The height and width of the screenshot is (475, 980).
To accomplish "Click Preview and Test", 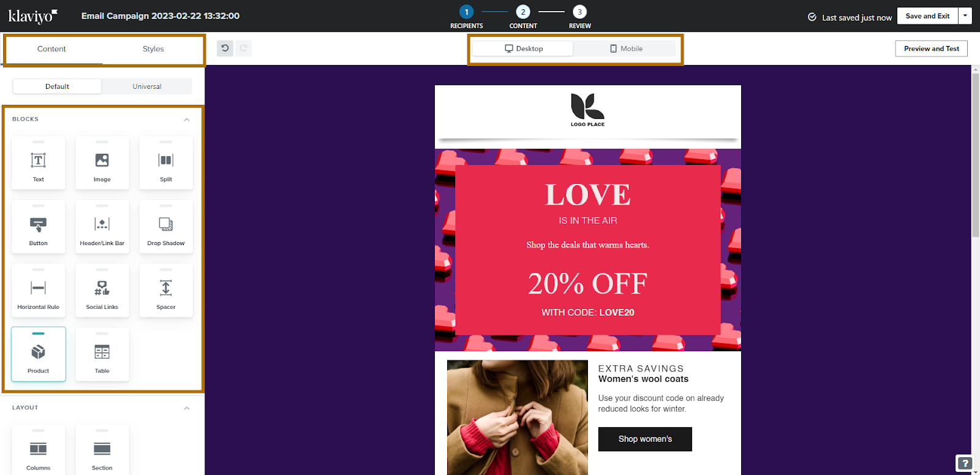I will pyautogui.click(x=932, y=48).
